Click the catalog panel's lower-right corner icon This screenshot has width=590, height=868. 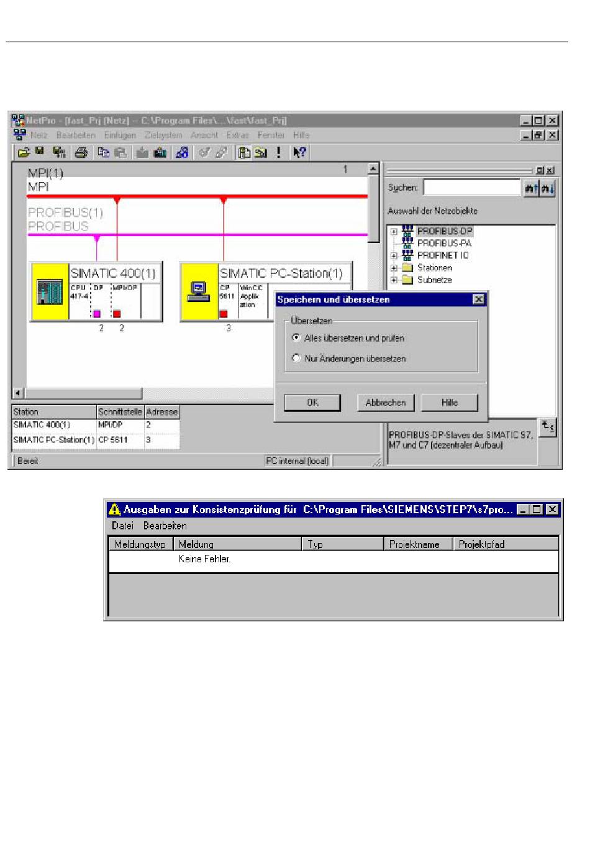coord(547,427)
